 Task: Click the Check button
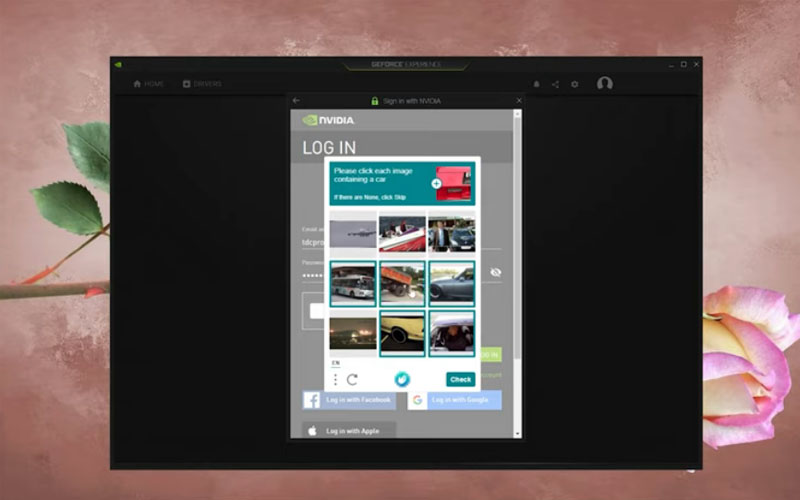pos(460,379)
